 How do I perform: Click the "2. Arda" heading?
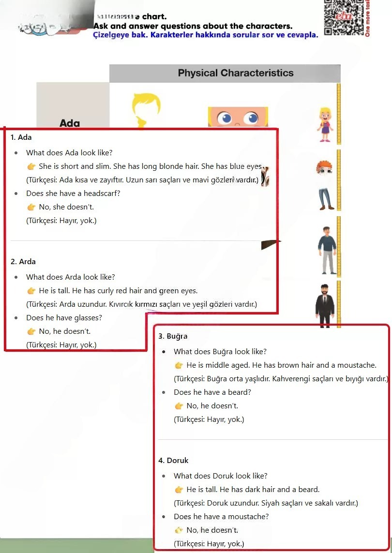[23, 262]
